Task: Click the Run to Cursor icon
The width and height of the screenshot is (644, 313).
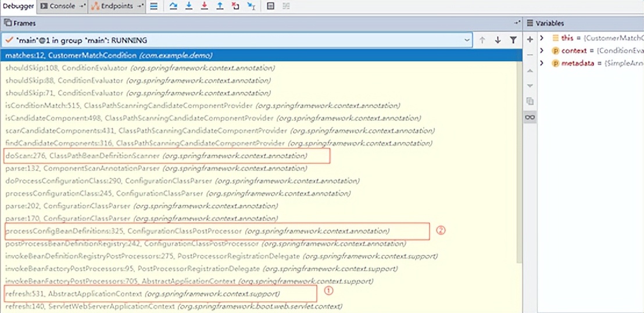Action: point(251,6)
